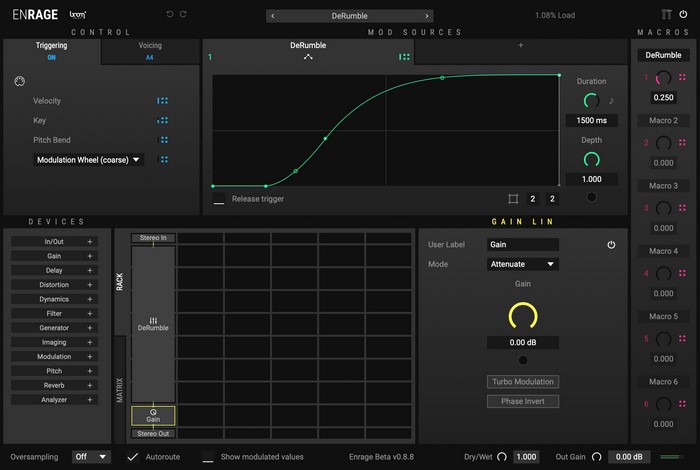Click the MIDI palette icon in Triggering
Viewport: 700px width, 470px height.
click(x=18, y=81)
